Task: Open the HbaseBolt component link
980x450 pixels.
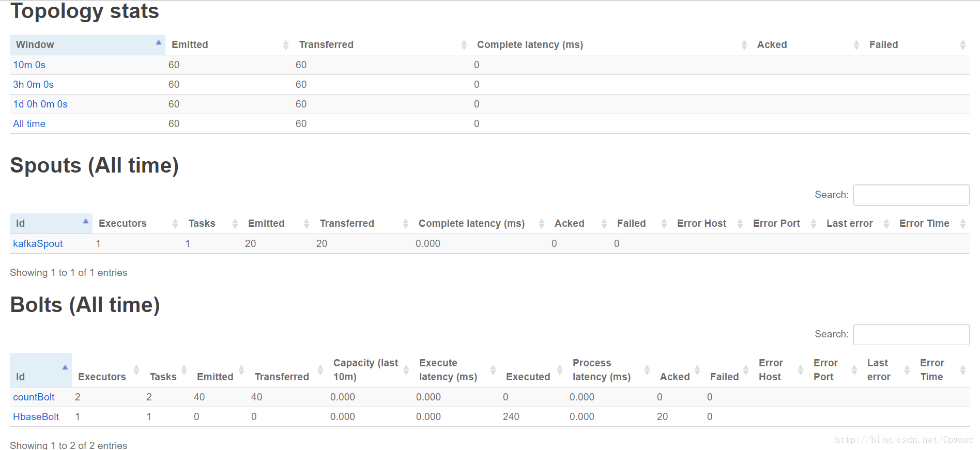Action: click(36, 417)
